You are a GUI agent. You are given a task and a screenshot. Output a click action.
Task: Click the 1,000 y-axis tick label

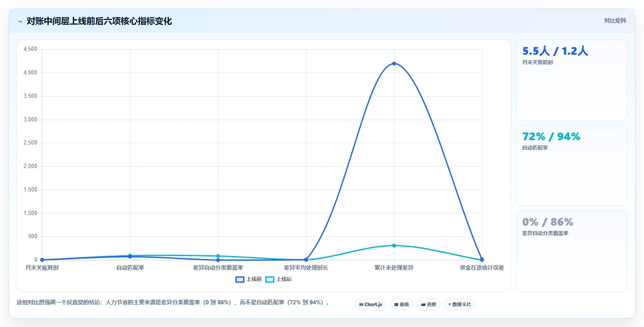tap(30, 213)
